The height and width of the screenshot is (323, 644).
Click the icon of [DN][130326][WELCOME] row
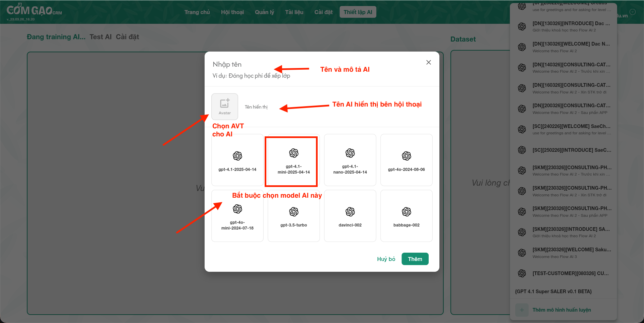[522, 47]
